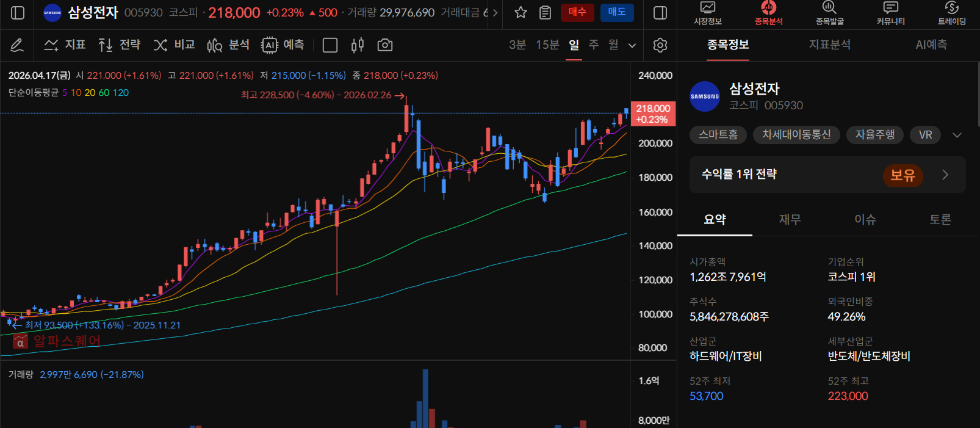Select the 120 moving average label
The width and height of the screenshot is (980, 428).
click(x=121, y=93)
